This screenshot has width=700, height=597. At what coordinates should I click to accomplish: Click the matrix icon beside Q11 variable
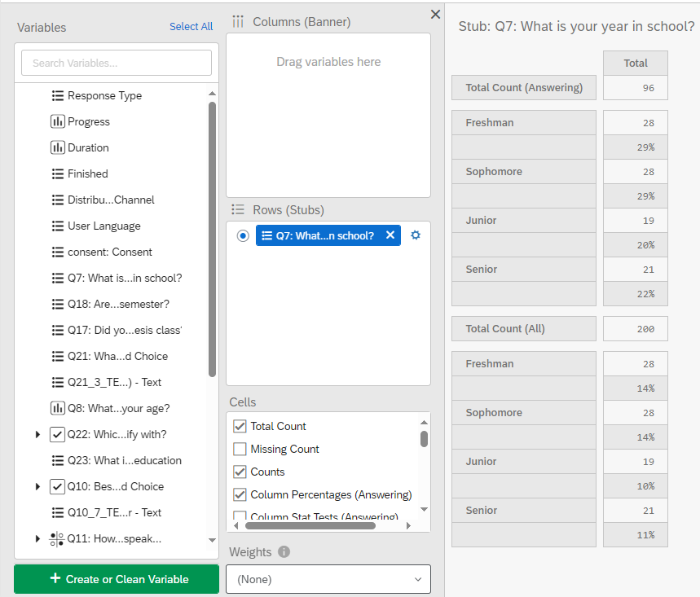[57, 538]
